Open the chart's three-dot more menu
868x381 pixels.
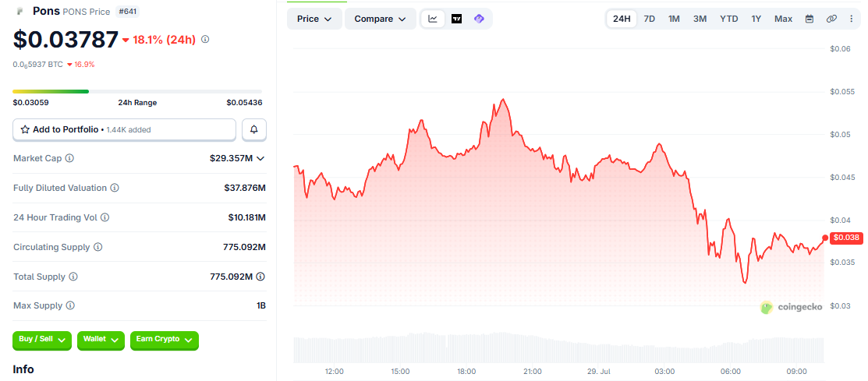click(x=852, y=19)
